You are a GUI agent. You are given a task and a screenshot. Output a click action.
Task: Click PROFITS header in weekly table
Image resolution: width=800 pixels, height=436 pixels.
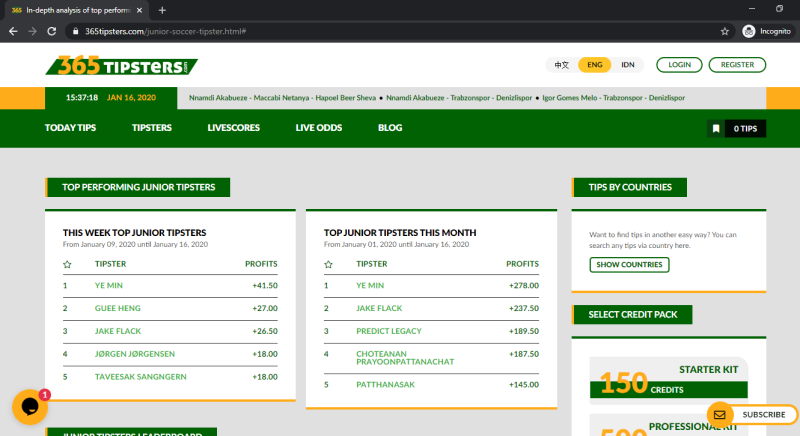pos(261,264)
